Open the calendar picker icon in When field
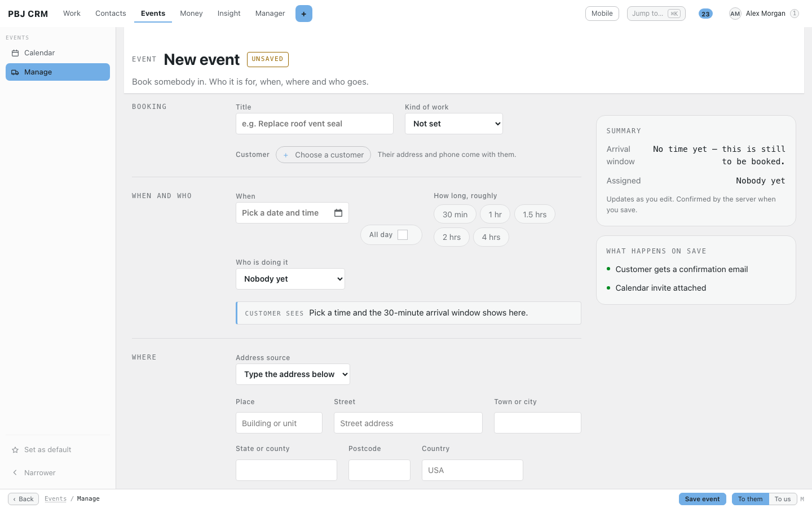This screenshot has height=508, width=812. point(338,213)
